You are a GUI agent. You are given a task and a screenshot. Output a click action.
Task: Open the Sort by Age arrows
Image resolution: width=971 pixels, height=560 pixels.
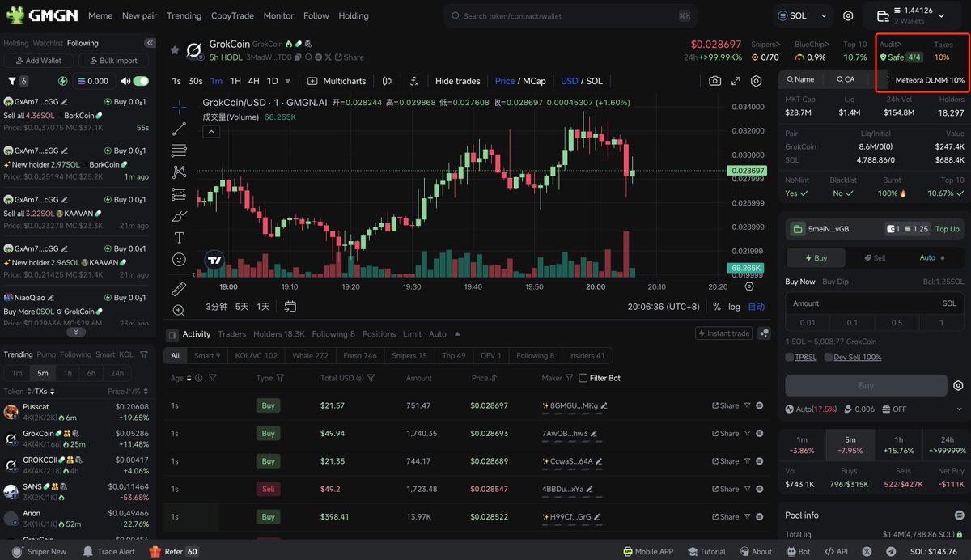[x=189, y=378]
